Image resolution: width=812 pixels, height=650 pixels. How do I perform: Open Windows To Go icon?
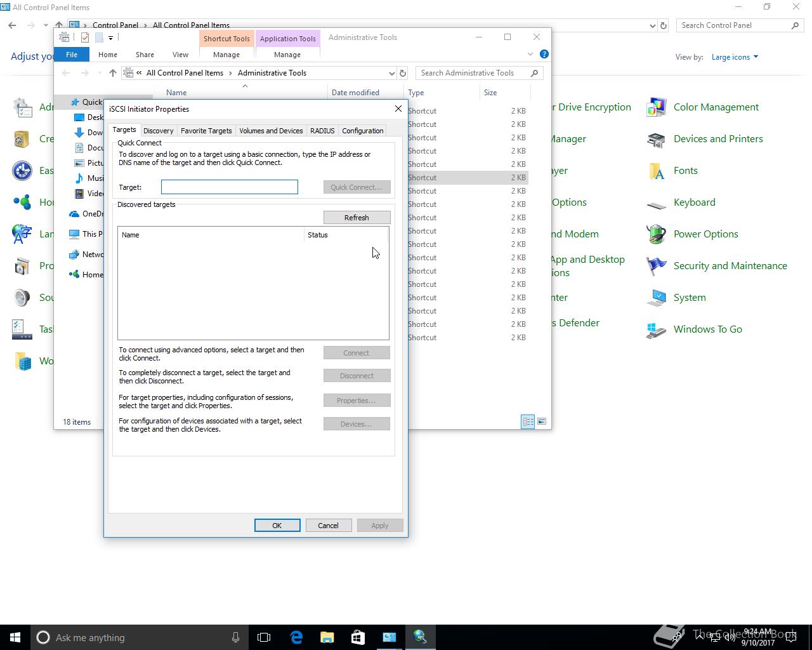pyautogui.click(x=656, y=329)
